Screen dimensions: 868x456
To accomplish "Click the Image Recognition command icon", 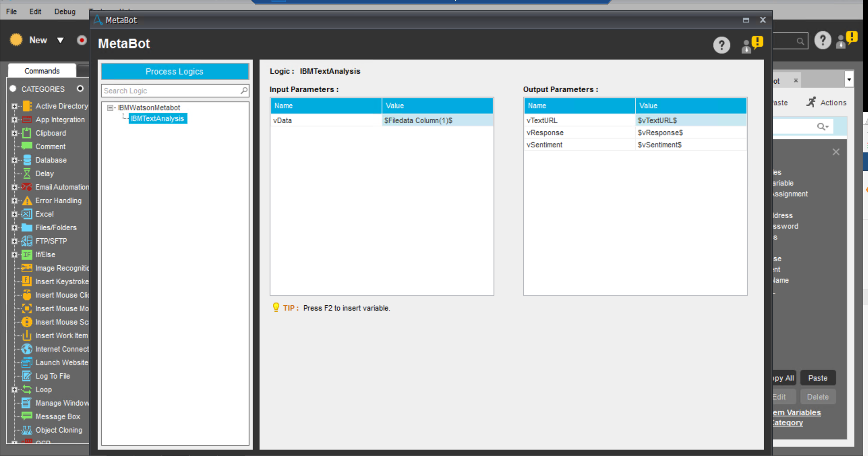I will [x=27, y=268].
